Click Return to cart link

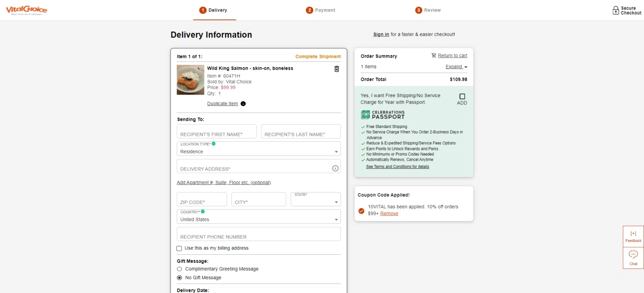click(x=453, y=55)
